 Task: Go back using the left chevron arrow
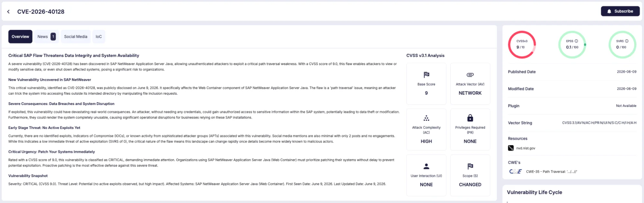coord(8,12)
